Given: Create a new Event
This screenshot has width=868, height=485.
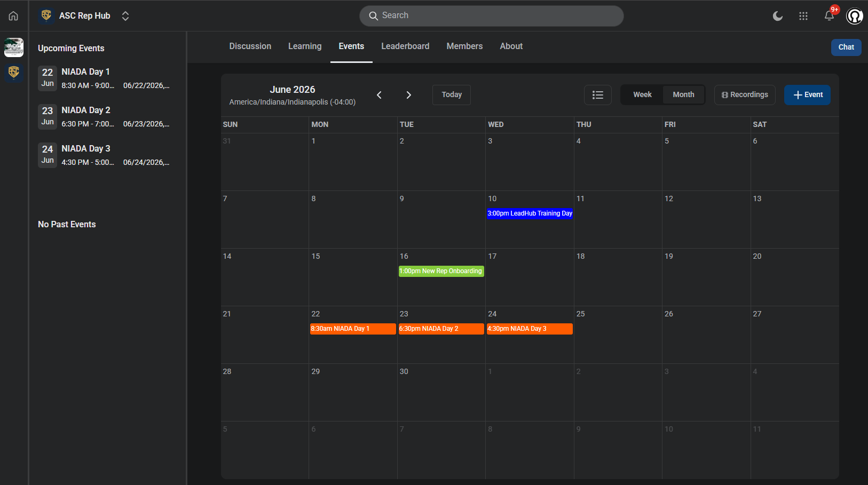Looking at the screenshot, I should [807, 95].
